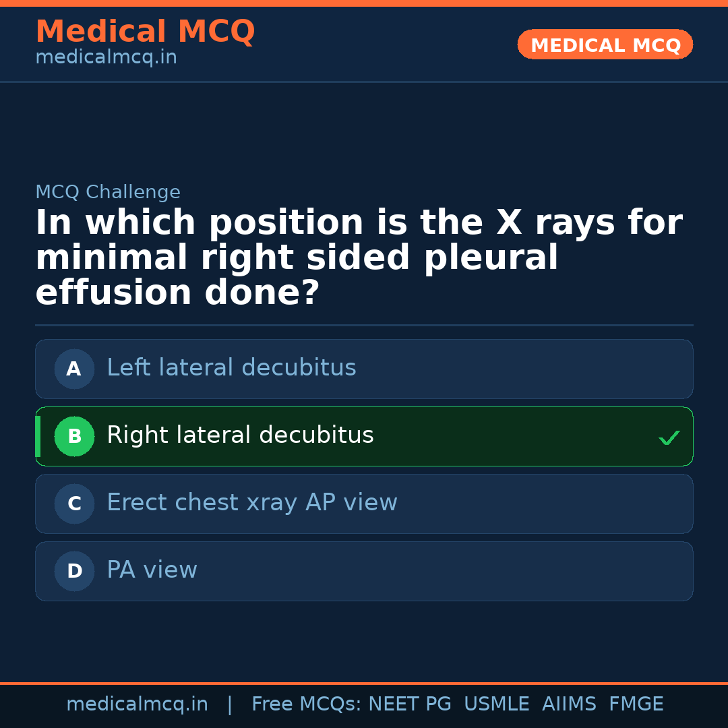Click the letter D circle badge
The image size is (728, 728).
coord(74,571)
